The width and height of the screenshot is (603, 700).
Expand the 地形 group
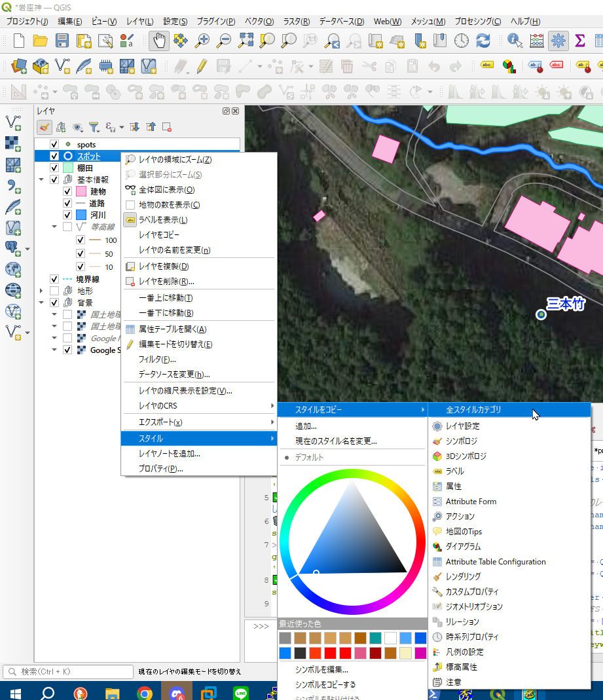[x=41, y=291]
